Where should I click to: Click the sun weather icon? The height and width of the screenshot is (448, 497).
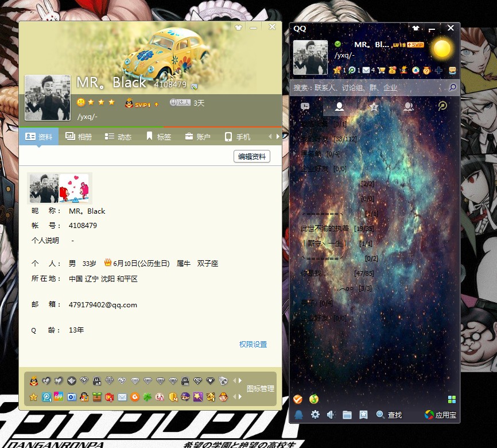(x=441, y=49)
